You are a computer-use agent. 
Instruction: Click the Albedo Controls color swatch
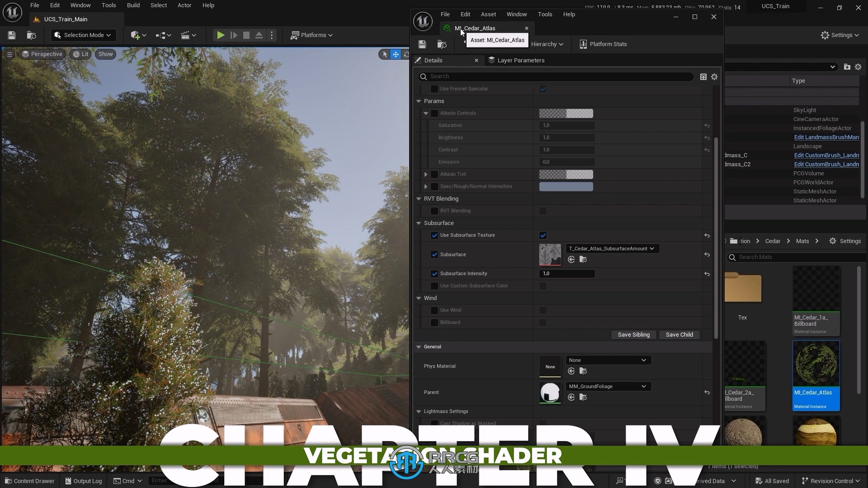tap(565, 113)
